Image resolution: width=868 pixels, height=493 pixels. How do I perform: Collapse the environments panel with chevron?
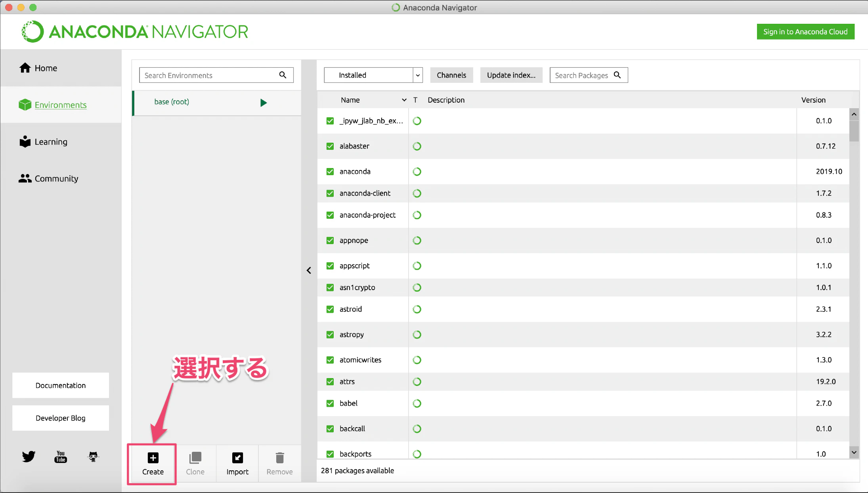[x=309, y=271]
